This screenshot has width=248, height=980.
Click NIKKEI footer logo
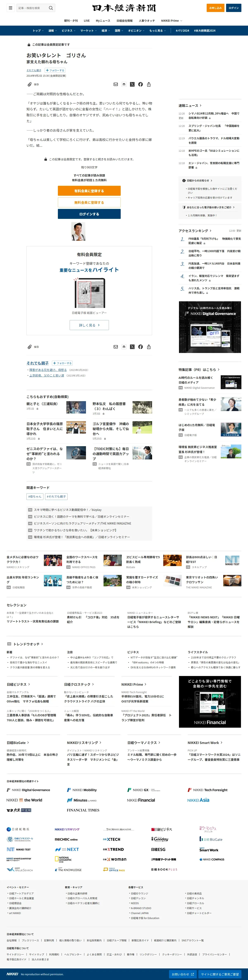[x=12, y=974]
